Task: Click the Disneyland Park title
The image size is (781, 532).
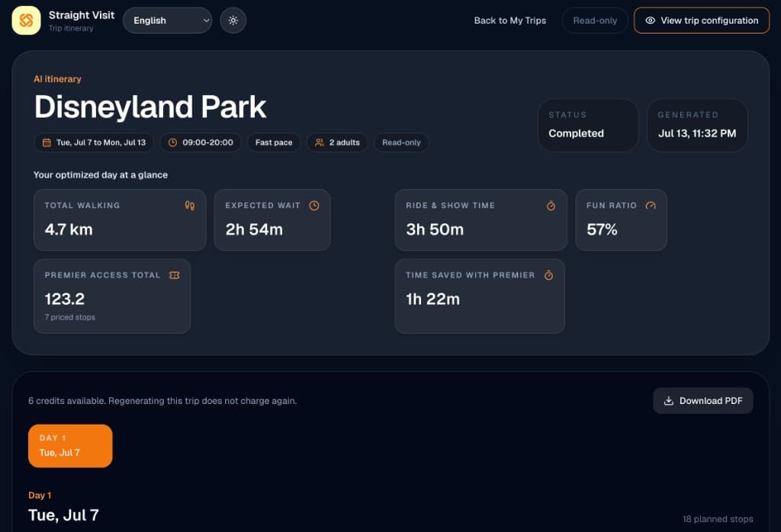Action: coord(150,107)
